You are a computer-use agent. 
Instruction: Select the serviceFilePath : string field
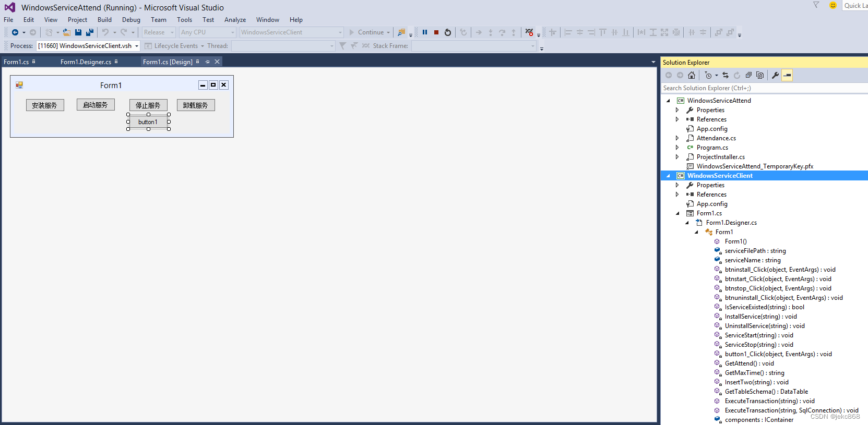[755, 251]
